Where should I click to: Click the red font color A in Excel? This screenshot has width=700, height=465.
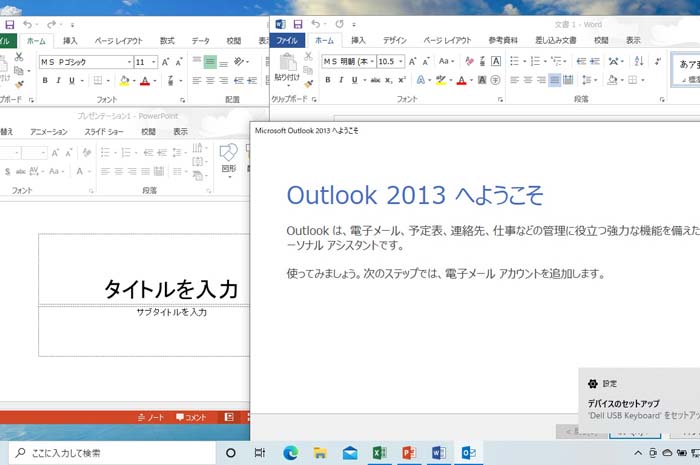pyautogui.click(x=145, y=81)
